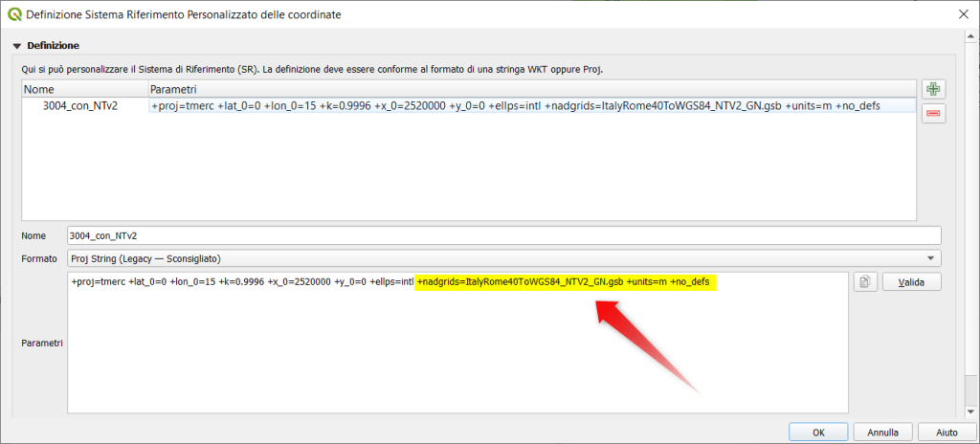Click the Nome text input field
980x444 pixels.
pos(503,235)
